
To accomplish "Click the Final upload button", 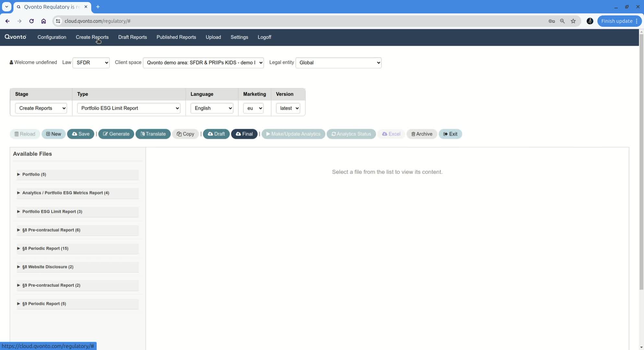I will pyautogui.click(x=244, y=134).
